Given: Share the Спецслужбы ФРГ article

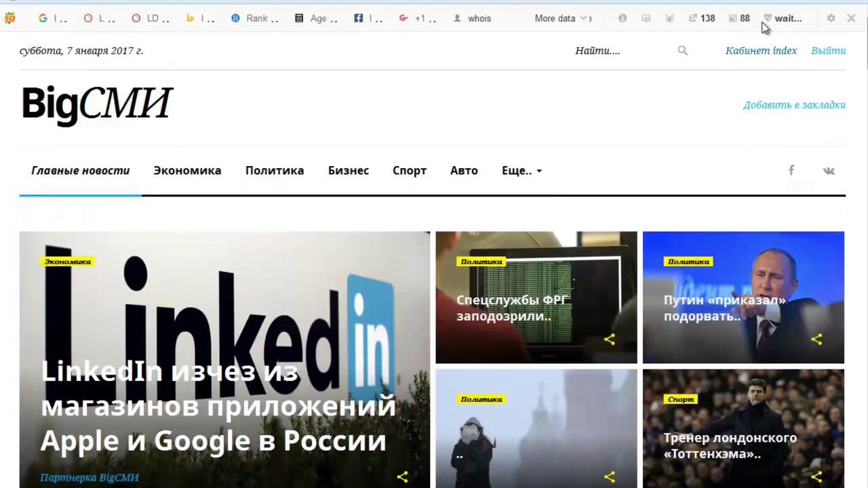Looking at the screenshot, I should 610,340.
